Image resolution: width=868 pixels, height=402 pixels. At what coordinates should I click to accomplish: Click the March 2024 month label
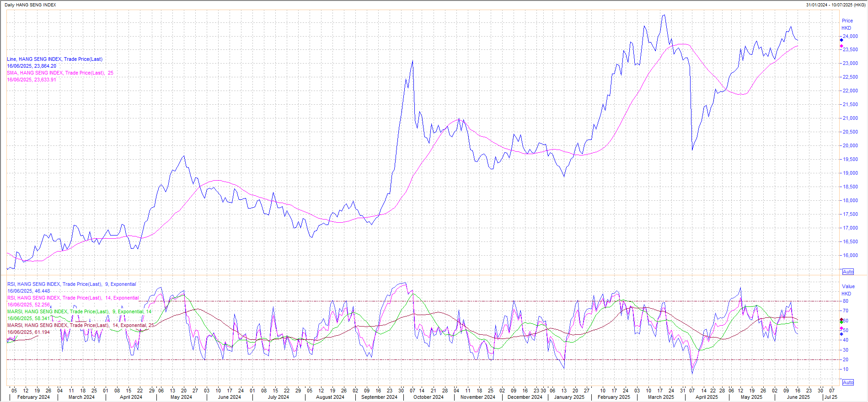point(81,397)
